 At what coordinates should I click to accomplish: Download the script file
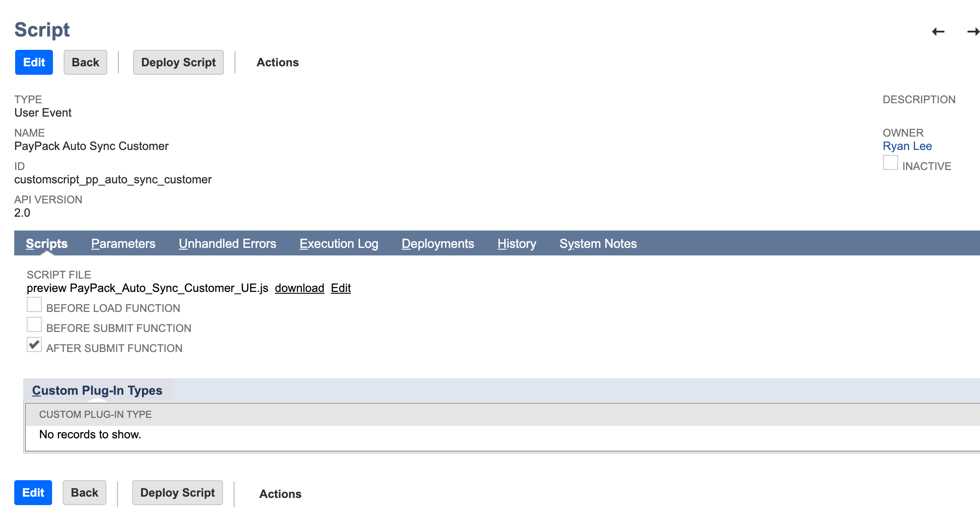tap(300, 288)
